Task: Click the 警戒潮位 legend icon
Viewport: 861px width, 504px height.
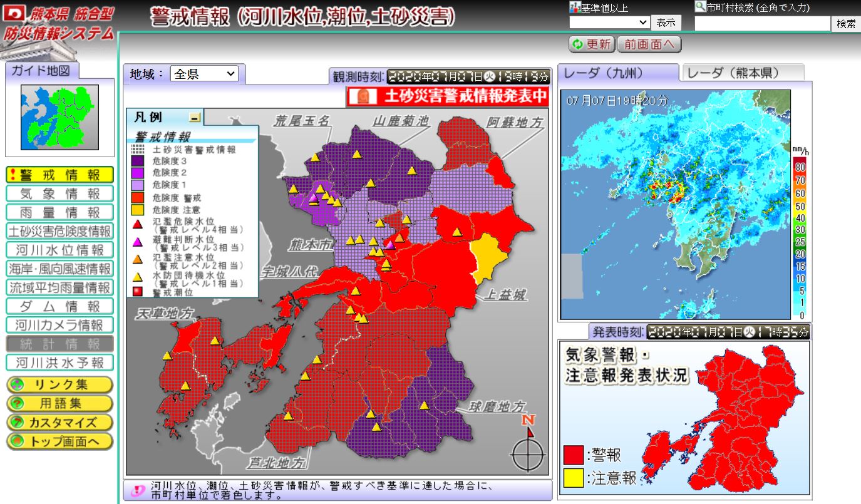Action: click(x=138, y=291)
